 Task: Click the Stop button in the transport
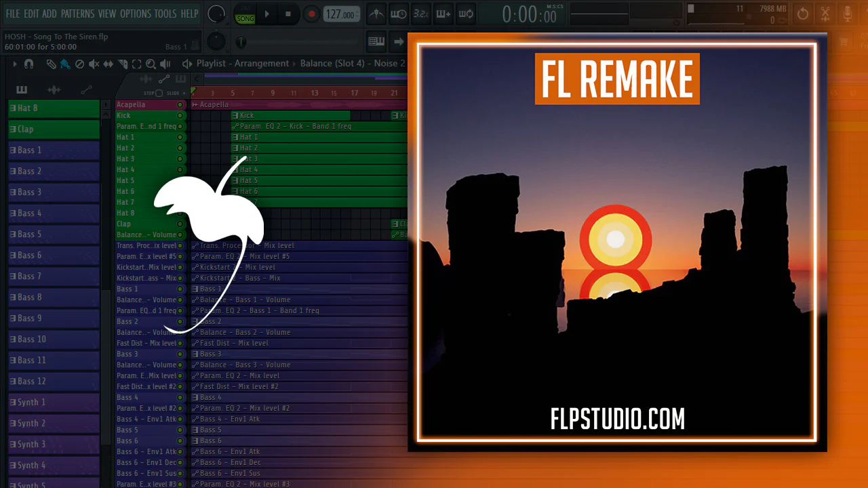coord(288,14)
